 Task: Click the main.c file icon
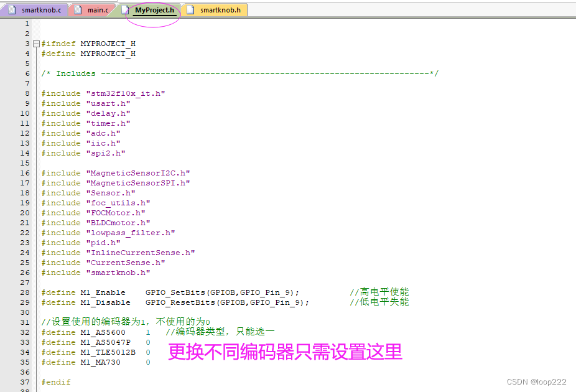(78, 10)
